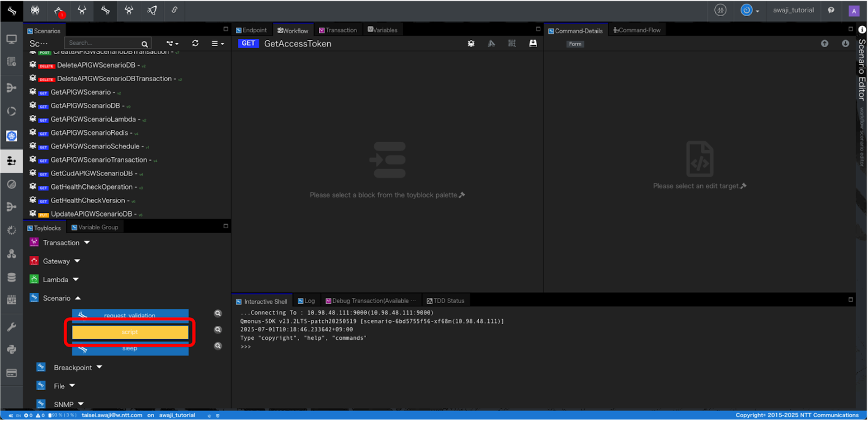The image size is (868, 421).
Task: Select the GetAPIGWScenarioRedis scenario
Action: (89, 133)
